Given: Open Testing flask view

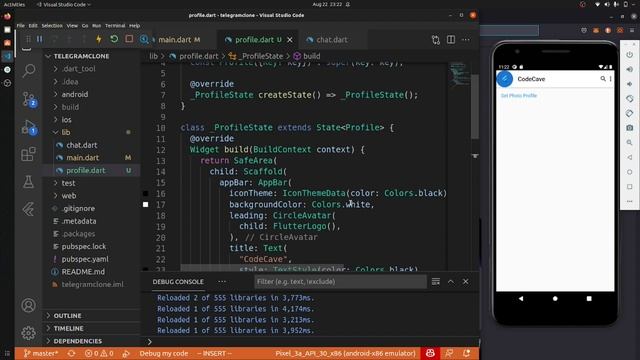Looking at the screenshot, I should click(x=29, y=182).
